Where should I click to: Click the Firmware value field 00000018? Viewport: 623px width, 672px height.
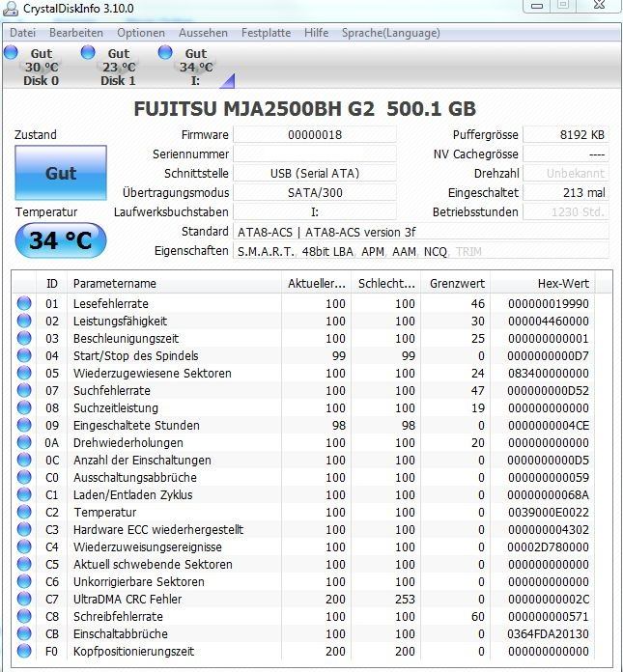click(315, 134)
